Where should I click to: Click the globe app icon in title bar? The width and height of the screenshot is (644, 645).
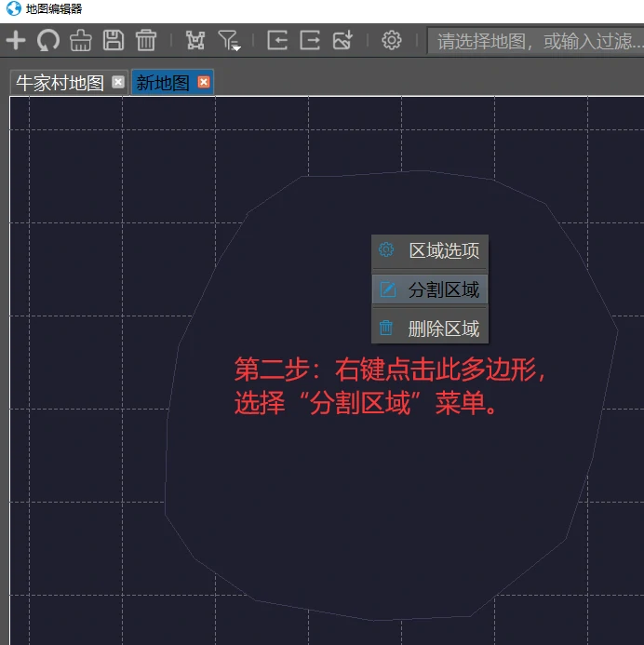tap(14, 8)
